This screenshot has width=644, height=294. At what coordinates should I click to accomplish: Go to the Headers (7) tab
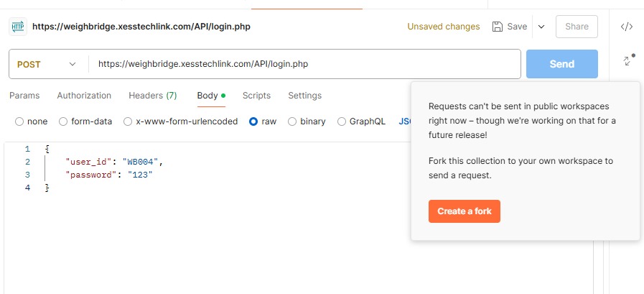coord(152,96)
